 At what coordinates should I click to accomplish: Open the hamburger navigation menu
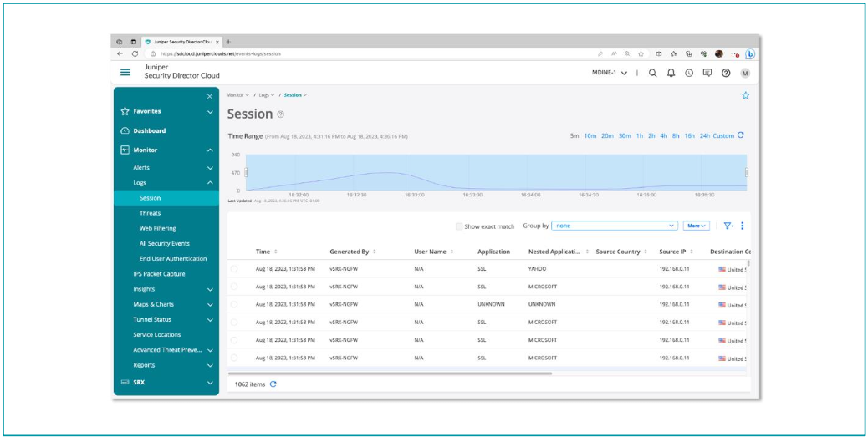[125, 73]
